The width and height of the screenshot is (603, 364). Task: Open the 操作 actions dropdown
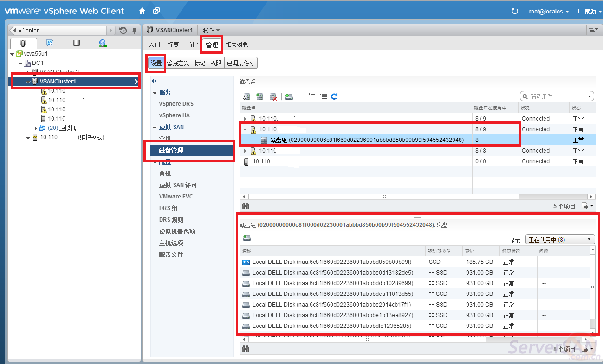point(211,30)
